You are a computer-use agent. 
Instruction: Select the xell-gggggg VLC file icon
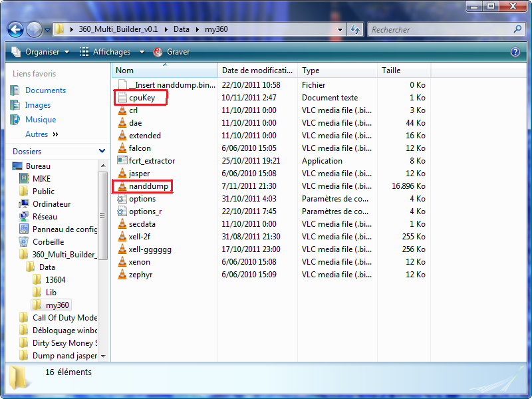click(x=122, y=249)
